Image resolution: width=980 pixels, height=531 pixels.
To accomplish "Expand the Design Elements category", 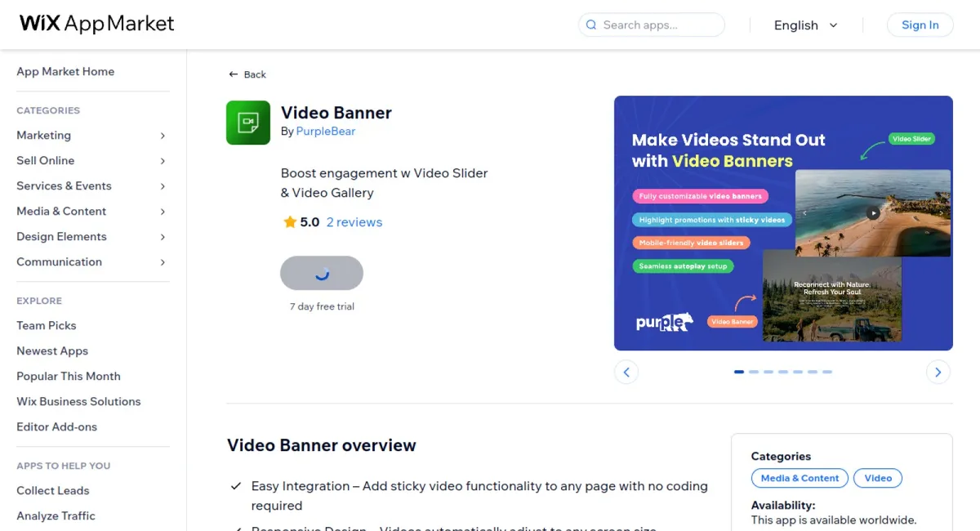I will point(163,237).
